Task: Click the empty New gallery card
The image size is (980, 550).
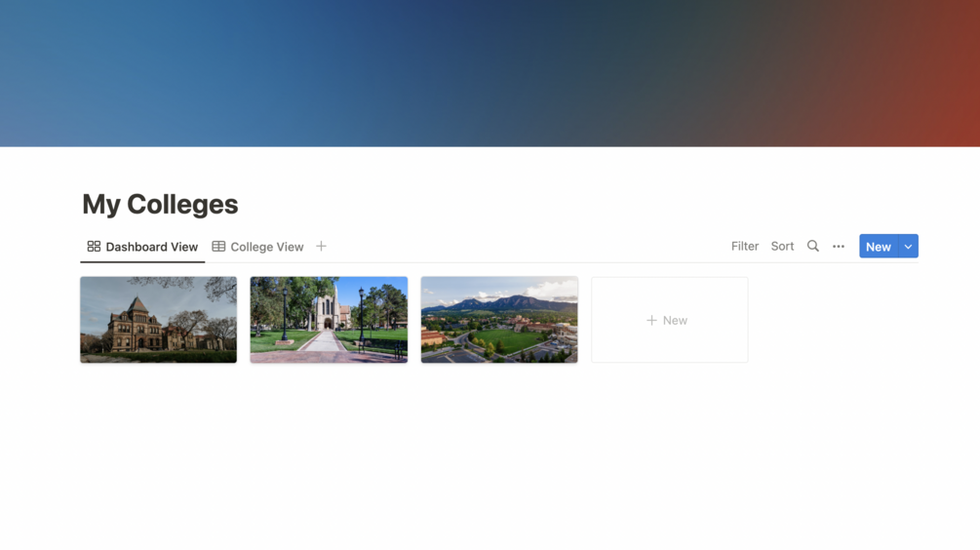Action: (x=669, y=320)
